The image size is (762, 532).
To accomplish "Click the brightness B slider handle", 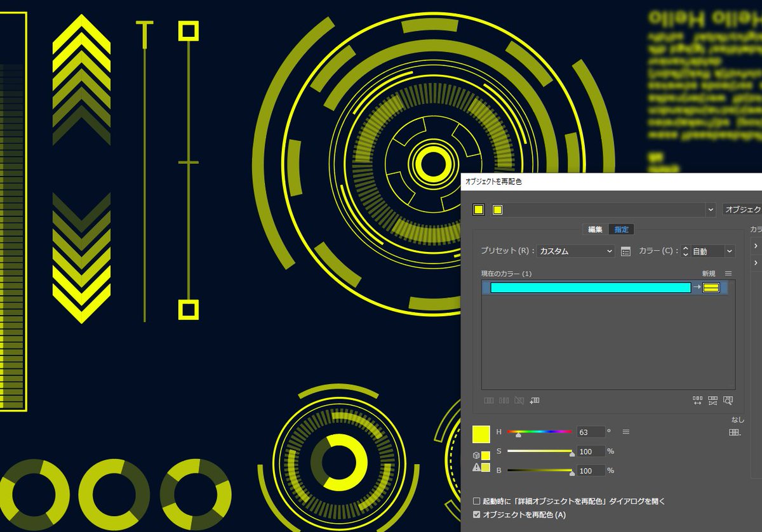I will [x=572, y=473].
